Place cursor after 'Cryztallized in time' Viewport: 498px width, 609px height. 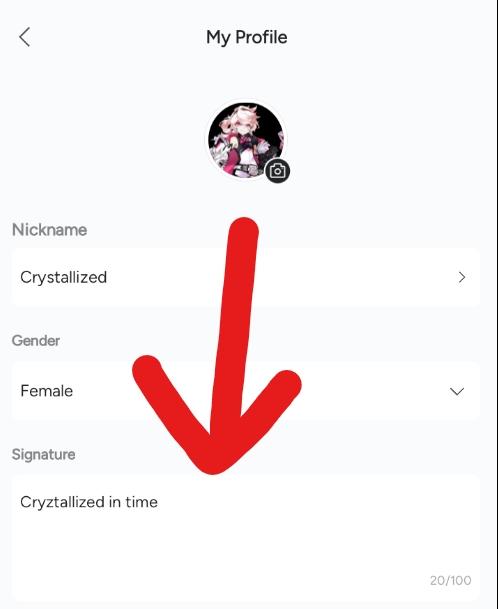pos(158,502)
